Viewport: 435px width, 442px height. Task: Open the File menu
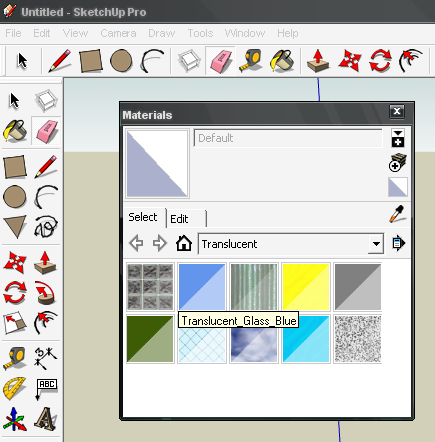(13, 33)
